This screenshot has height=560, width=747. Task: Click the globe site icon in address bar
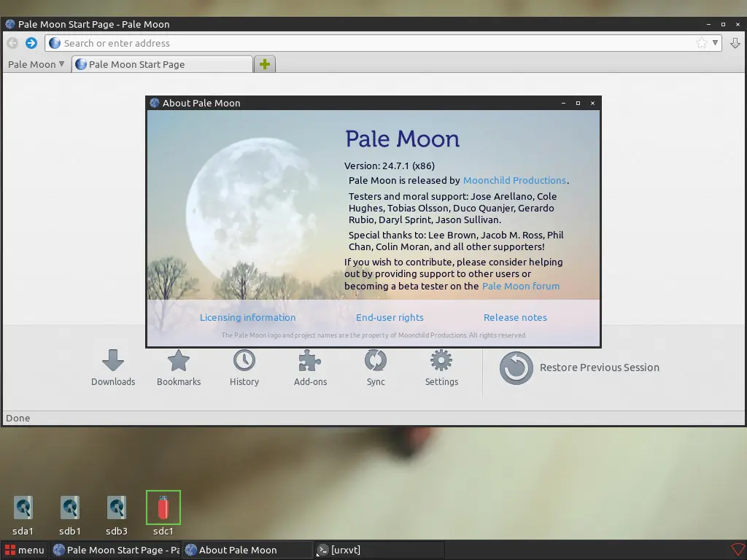(55, 43)
